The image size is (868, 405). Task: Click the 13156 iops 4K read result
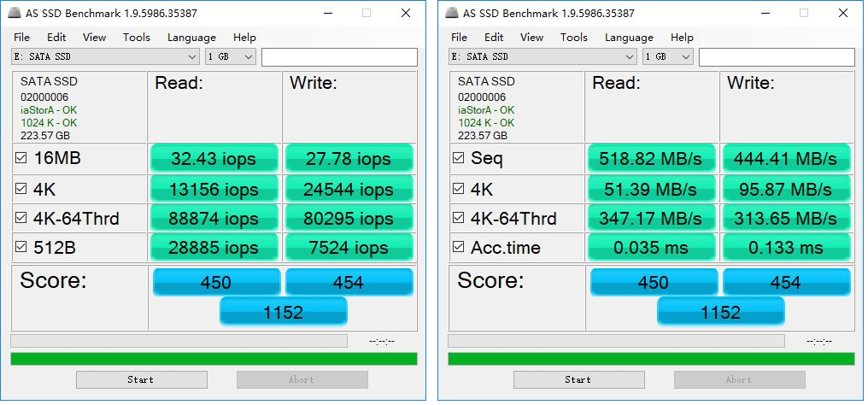[x=214, y=189]
